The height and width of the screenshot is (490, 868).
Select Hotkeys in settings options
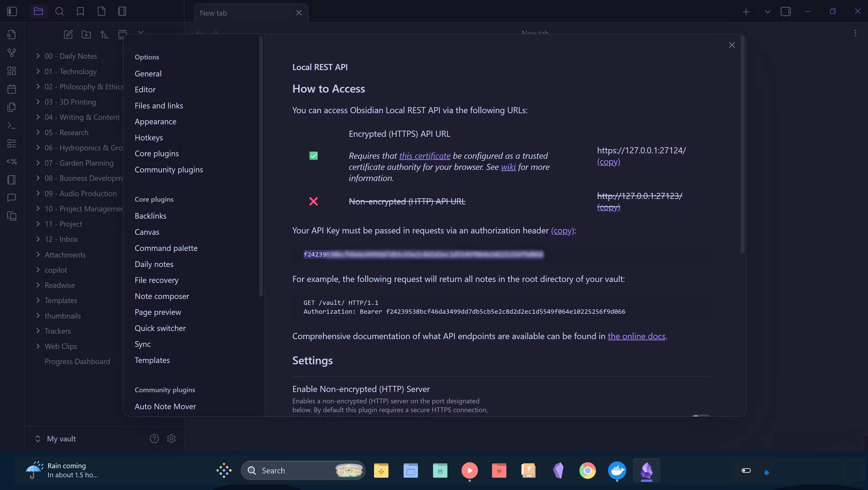[x=149, y=137]
